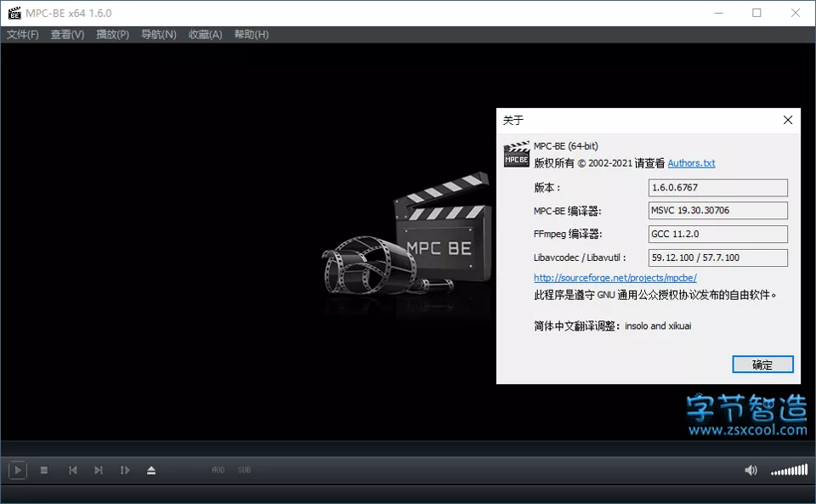Click the frame step button
Viewport: 816px width, 504px height.
125,470
